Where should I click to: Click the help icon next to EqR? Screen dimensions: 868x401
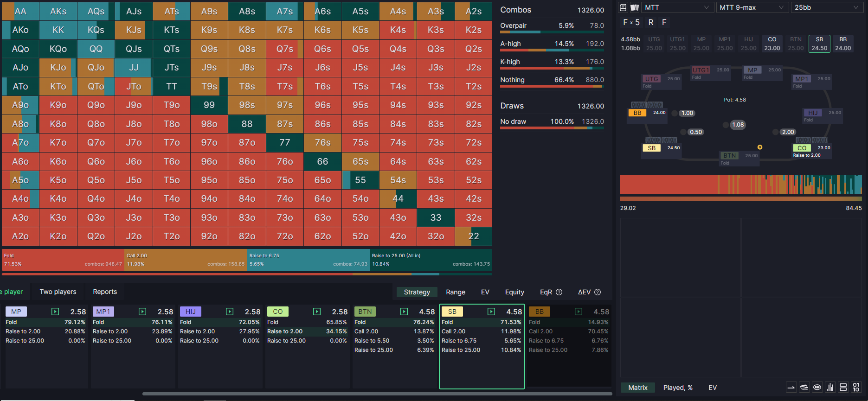pyautogui.click(x=559, y=292)
